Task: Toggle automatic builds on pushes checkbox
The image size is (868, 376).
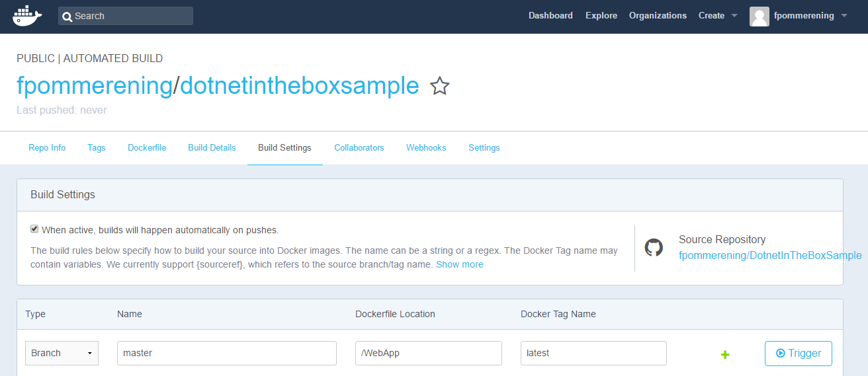Action: [x=34, y=229]
